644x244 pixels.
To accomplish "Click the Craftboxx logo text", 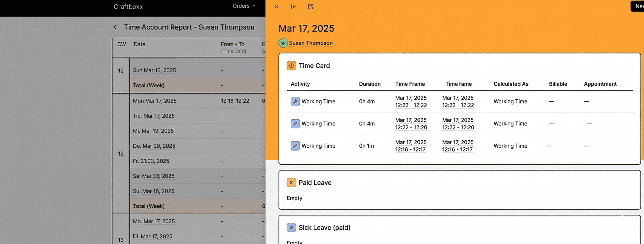I will tap(128, 7).
